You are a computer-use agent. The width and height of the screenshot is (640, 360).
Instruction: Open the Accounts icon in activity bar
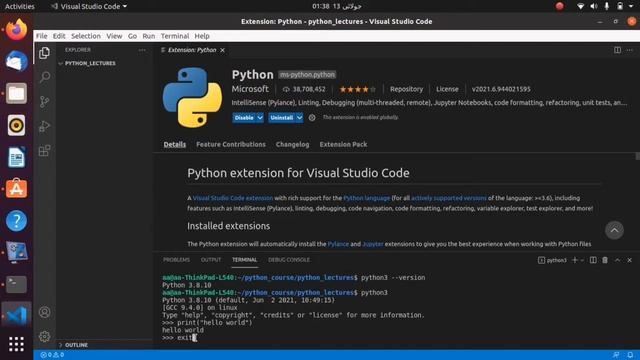[x=44, y=312]
